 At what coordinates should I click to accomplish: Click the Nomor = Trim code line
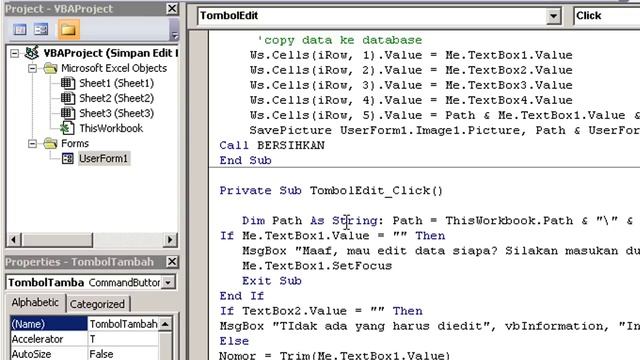[x=335, y=356]
